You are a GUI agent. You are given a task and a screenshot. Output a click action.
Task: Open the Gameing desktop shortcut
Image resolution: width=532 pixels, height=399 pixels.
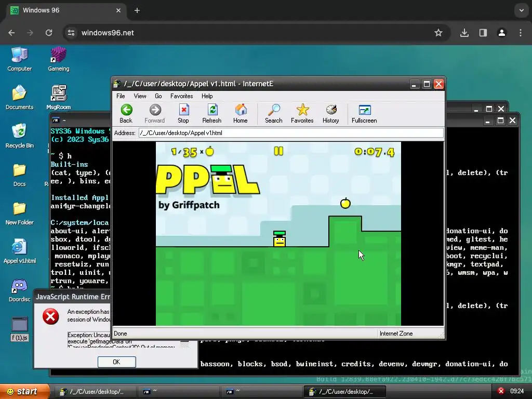58,60
